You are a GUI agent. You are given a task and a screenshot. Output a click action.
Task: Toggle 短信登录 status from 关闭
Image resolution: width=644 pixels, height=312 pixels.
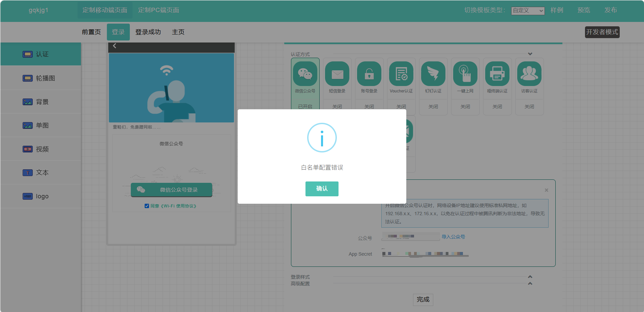[337, 107]
